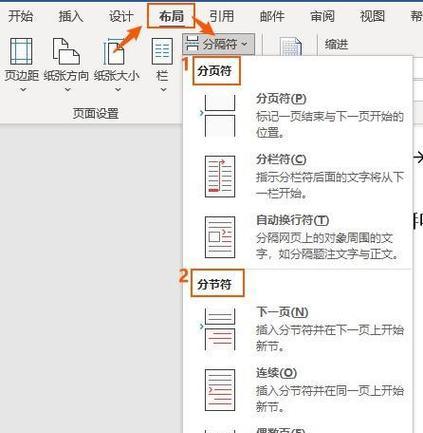Screen dimensions: 423x433
Task: Select the 下一页(N) section break icon
Action: [220, 329]
